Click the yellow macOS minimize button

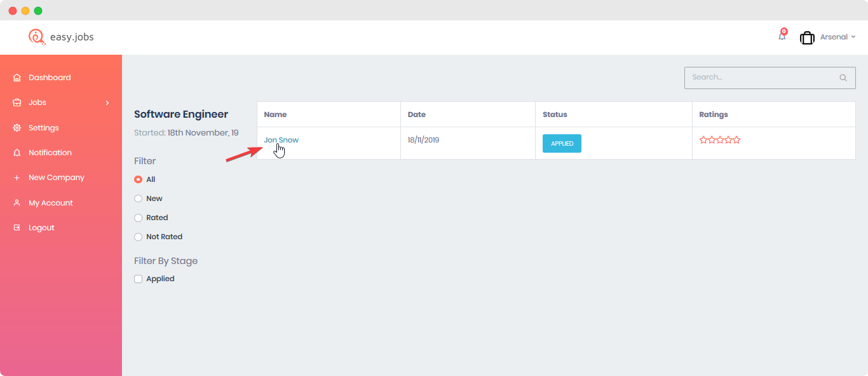(25, 11)
